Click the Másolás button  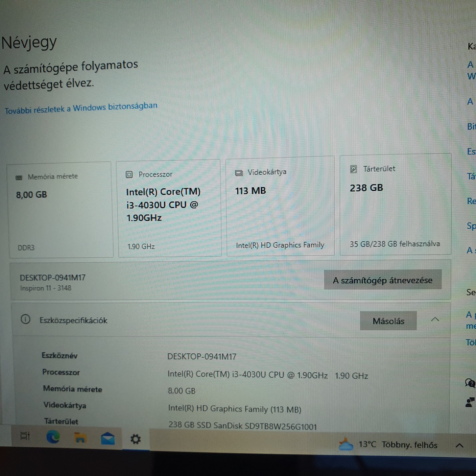(x=388, y=321)
